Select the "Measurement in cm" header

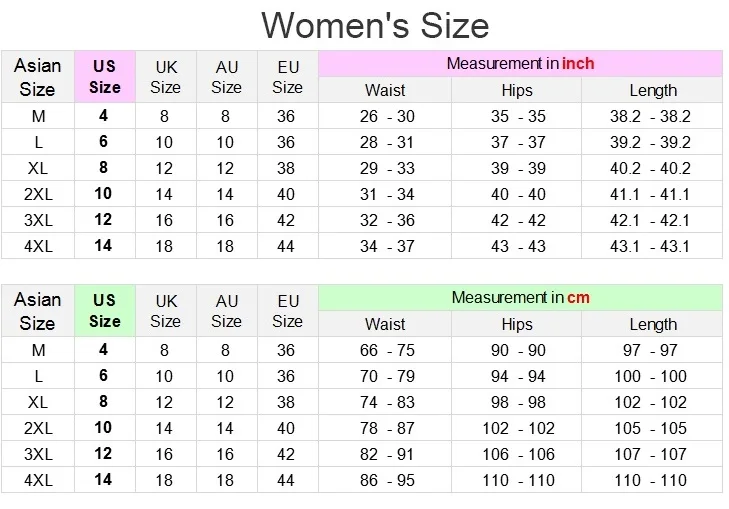tap(520, 297)
